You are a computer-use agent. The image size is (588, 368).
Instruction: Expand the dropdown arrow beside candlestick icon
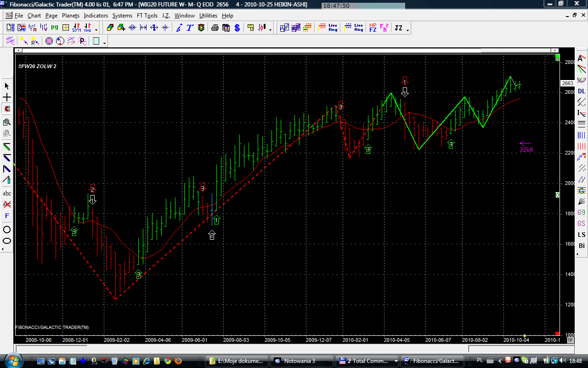(x=271, y=30)
